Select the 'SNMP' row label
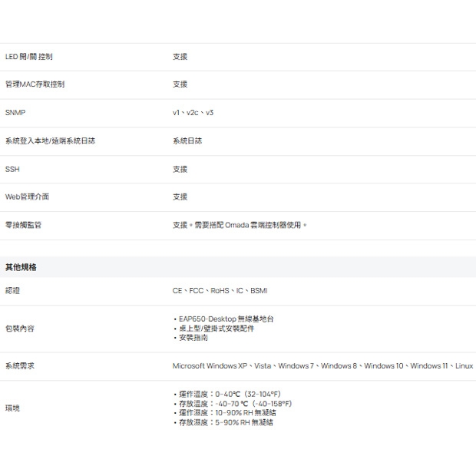Image resolution: width=476 pixels, height=476 pixels. click(15, 113)
